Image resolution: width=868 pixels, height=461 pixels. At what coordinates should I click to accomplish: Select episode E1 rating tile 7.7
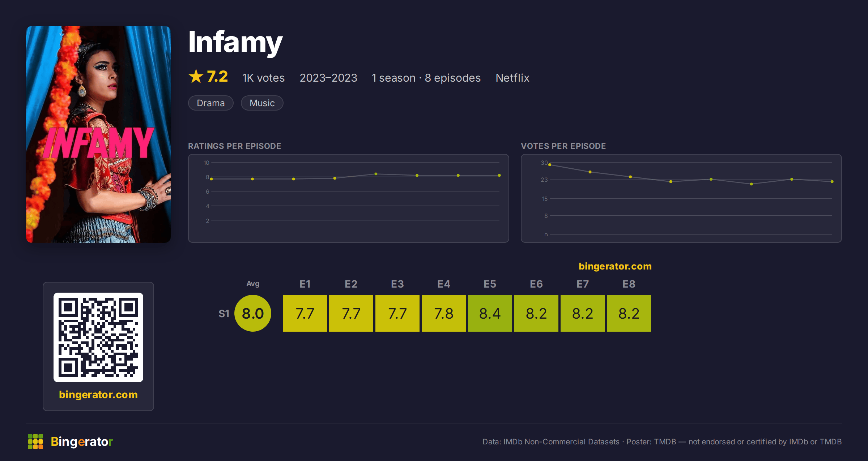(305, 313)
